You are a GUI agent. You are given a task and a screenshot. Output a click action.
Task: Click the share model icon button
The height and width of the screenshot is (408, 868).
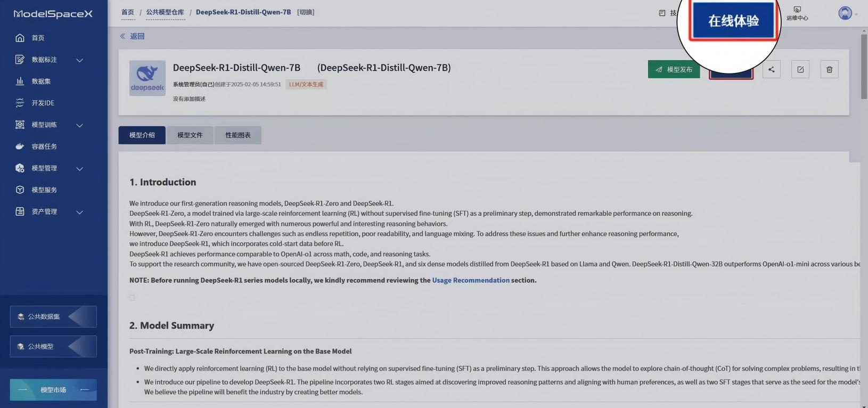[x=772, y=69]
